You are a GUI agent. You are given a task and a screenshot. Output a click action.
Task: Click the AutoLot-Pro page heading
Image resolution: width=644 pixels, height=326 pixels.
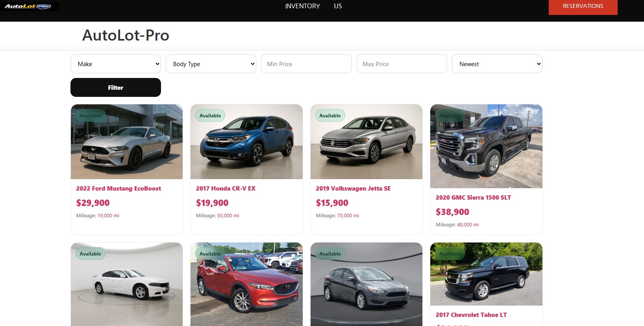pos(126,35)
